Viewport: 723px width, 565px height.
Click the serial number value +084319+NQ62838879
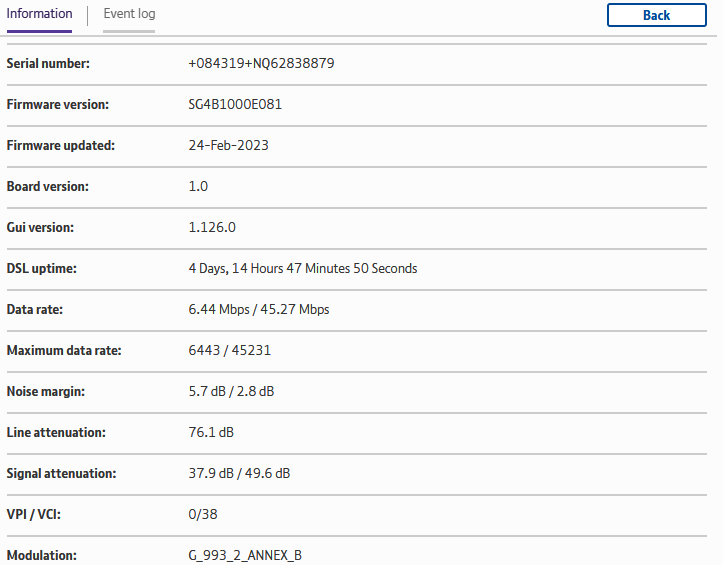[261, 63]
